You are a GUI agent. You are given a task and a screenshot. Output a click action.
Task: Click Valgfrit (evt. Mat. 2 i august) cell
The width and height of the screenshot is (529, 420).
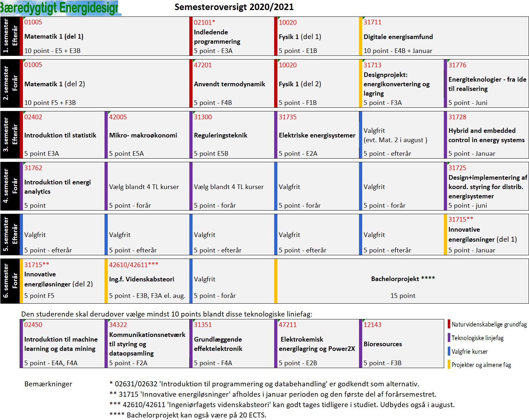pyautogui.click(x=402, y=135)
